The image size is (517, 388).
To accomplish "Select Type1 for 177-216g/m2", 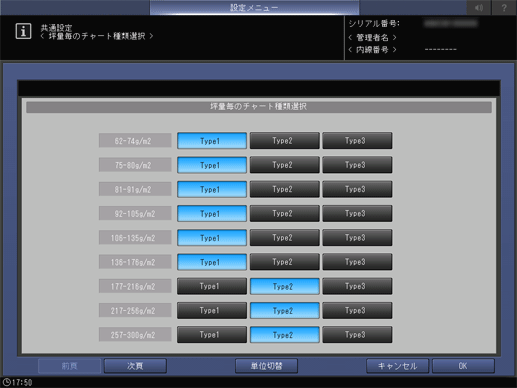I will tap(212, 286).
